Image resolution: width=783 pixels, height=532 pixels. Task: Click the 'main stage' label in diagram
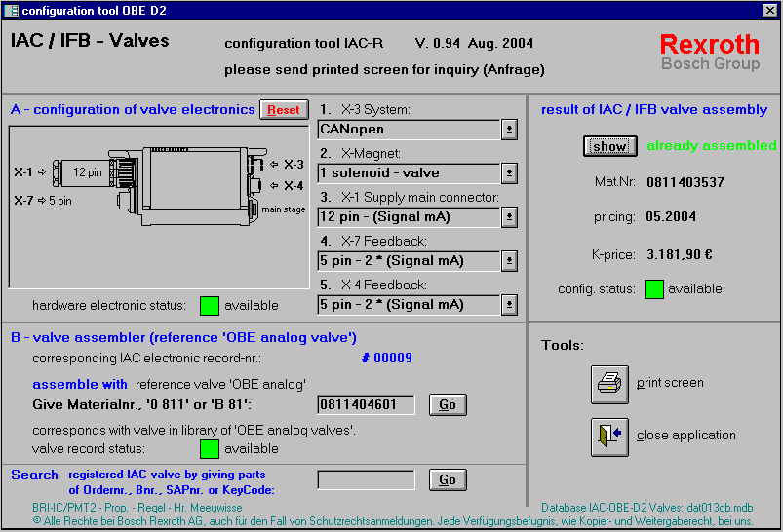coord(284,209)
